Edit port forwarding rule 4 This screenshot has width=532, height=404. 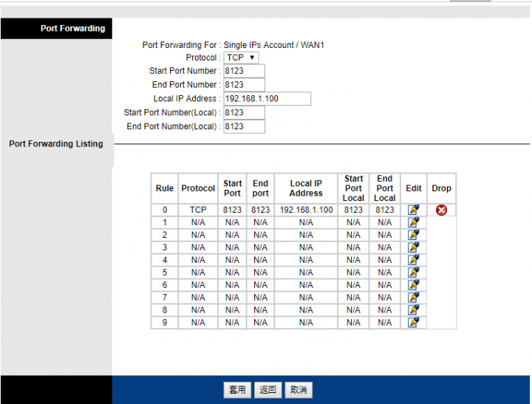click(413, 260)
